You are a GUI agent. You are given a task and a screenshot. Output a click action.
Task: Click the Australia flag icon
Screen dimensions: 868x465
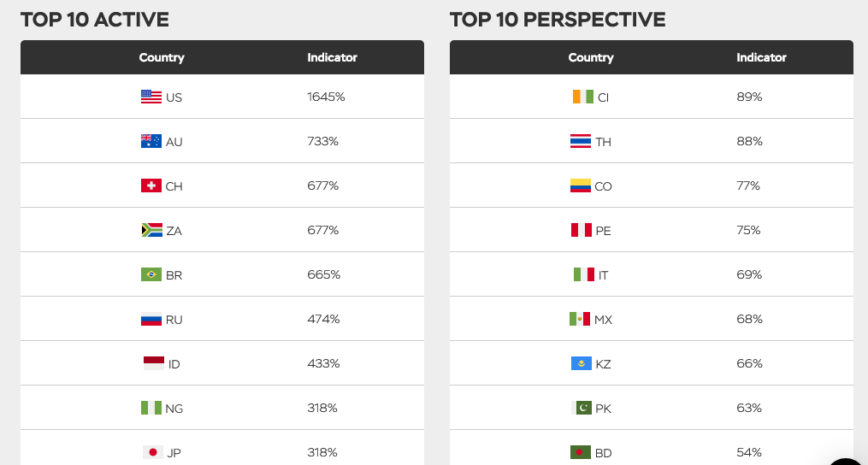pos(151,142)
